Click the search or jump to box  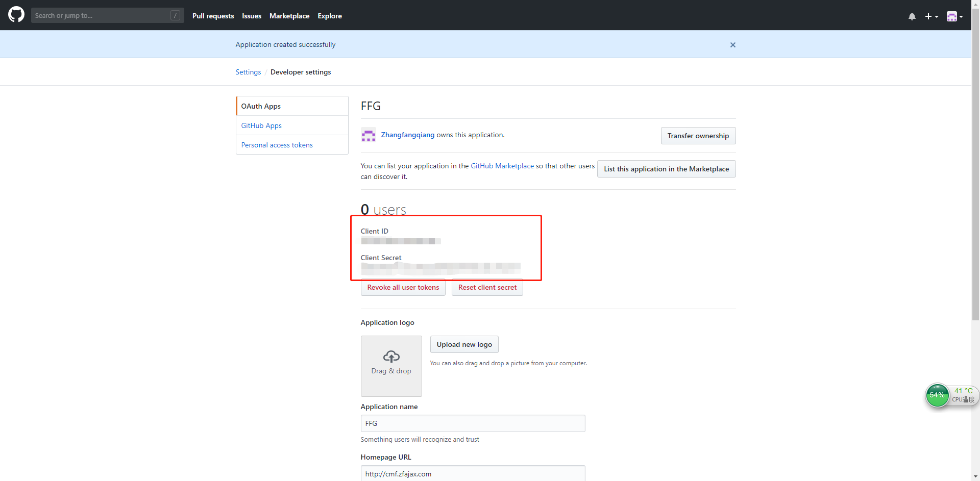click(102, 16)
